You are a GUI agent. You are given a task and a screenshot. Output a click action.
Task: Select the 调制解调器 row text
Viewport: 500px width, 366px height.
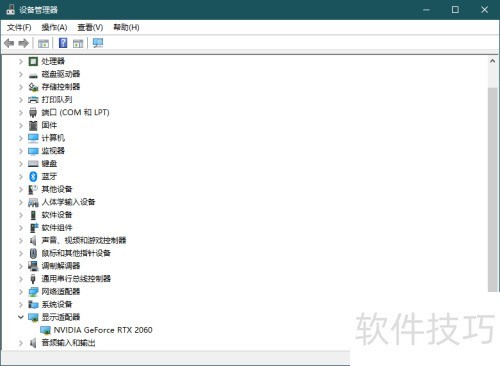pos(61,266)
